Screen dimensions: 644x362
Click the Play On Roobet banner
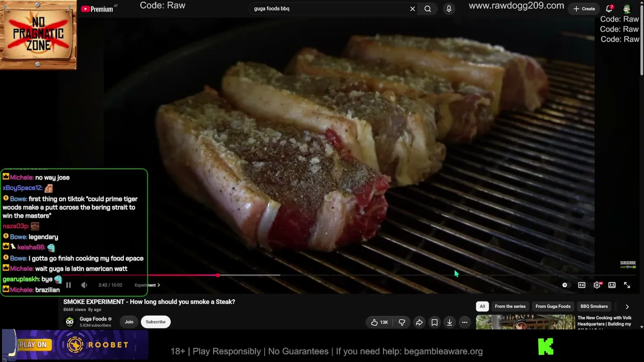click(x=74, y=345)
